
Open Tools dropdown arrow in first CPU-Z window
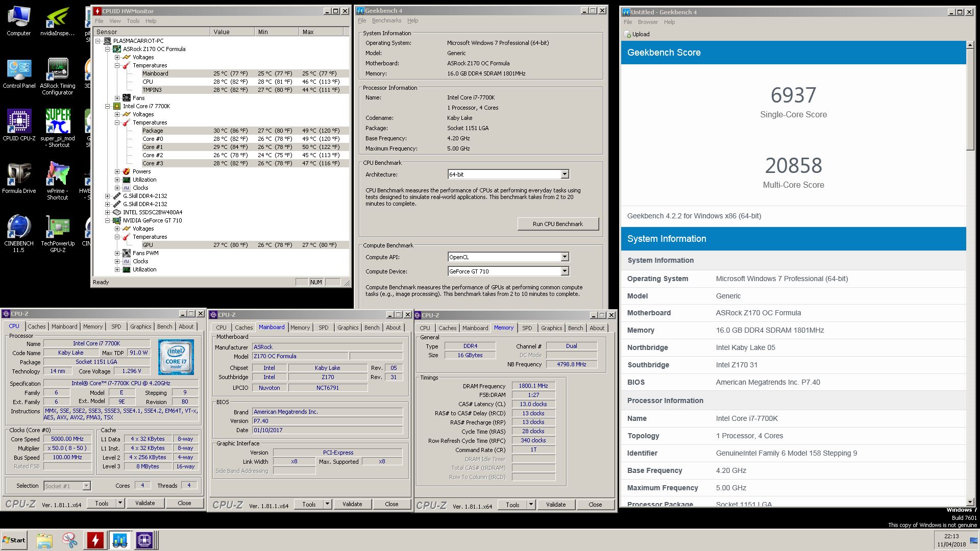click(120, 503)
